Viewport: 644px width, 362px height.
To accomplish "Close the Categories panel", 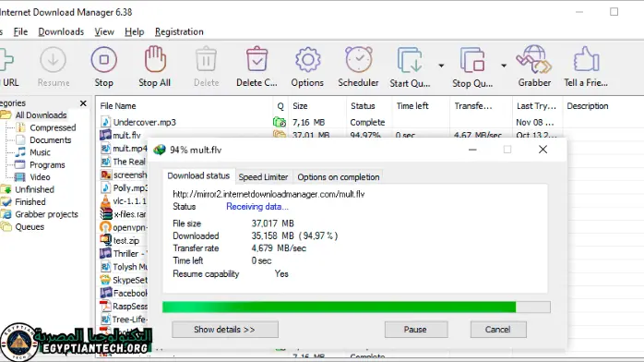I will (83, 103).
